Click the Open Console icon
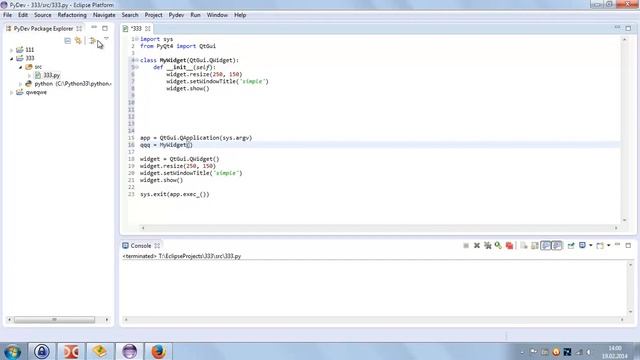The width and height of the screenshot is (640, 360). click(x=600, y=246)
